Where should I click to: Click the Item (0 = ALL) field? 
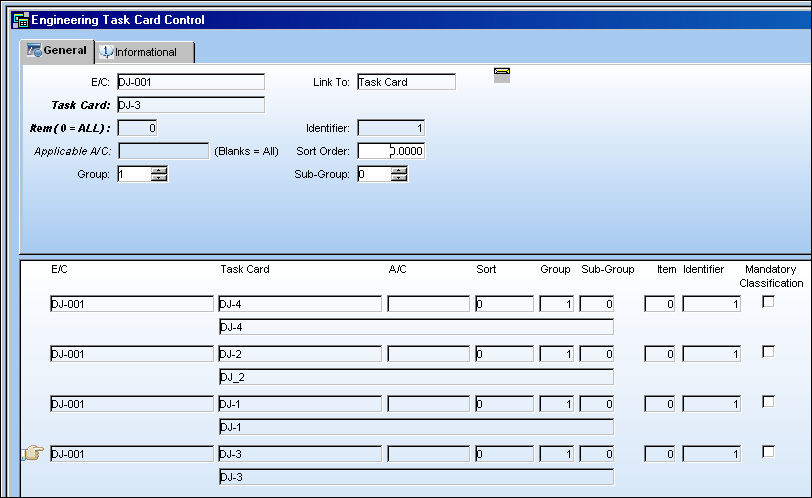click(137, 128)
